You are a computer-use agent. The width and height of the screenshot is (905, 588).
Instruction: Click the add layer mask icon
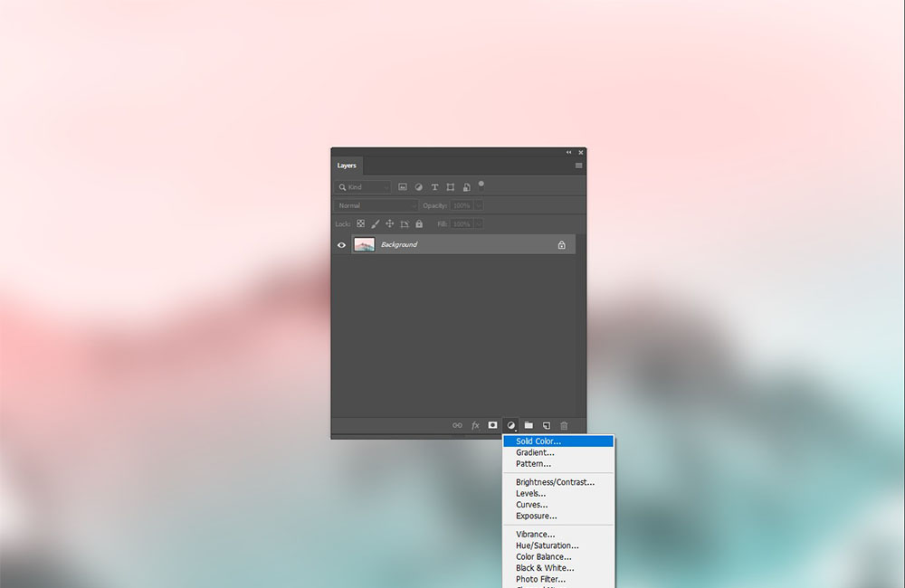(492, 425)
